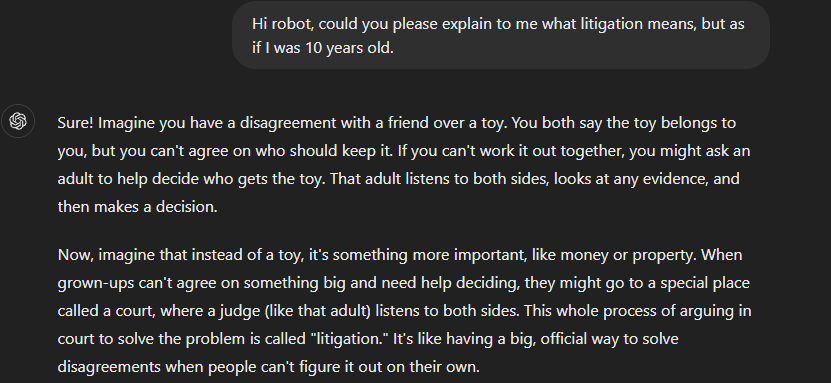This screenshot has width=831, height=383.
Task: Click the word 'evidence,' in the first paragraph
Action: [x=676, y=179]
